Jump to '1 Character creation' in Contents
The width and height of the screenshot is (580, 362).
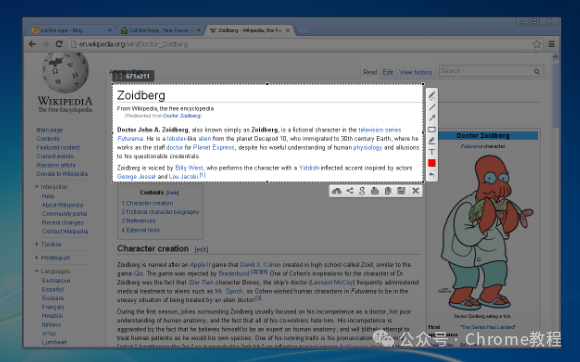tap(147, 203)
